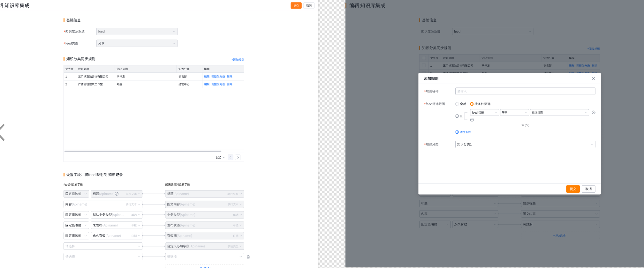
Task: Click the 优先级 column header on main page
Action: pyautogui.click(x=69, y=69)
